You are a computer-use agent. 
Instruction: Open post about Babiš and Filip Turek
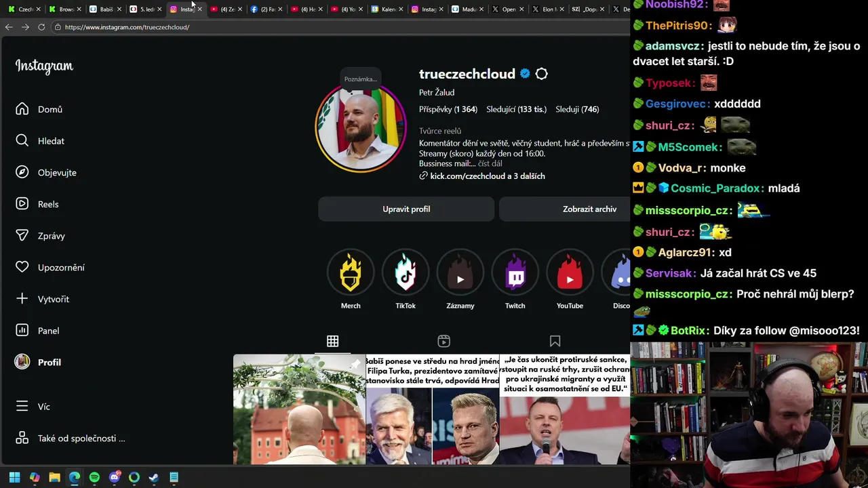coord(433,409)
